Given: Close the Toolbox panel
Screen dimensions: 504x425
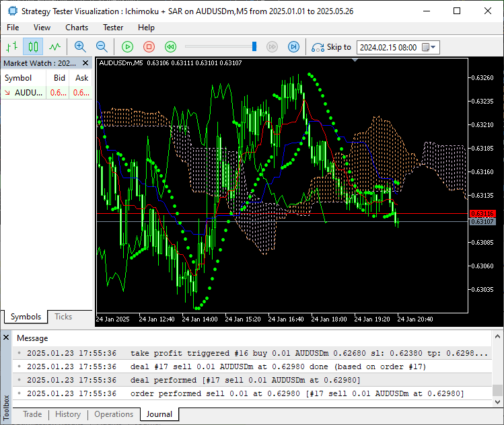Looking at the screenshot, I should pos(7,338).
